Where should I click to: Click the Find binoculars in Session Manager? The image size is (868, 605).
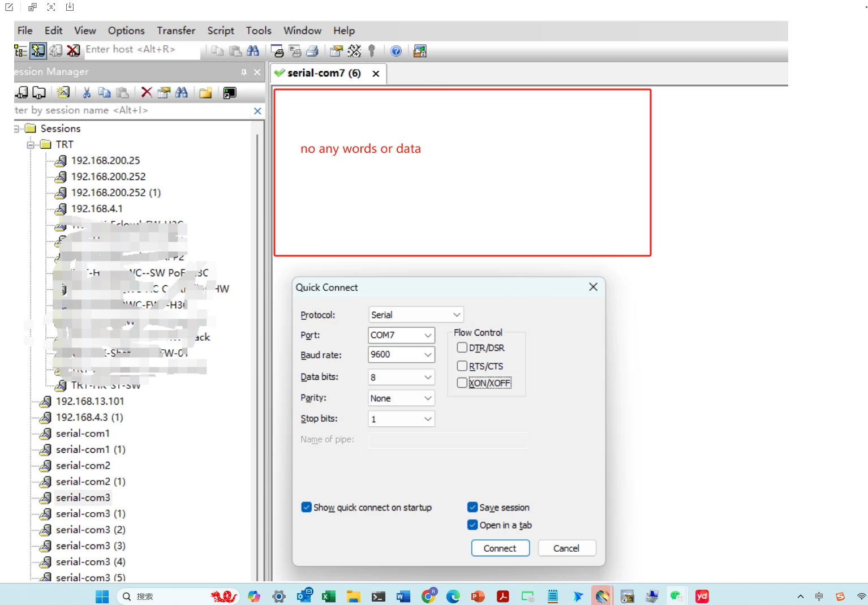182,92
